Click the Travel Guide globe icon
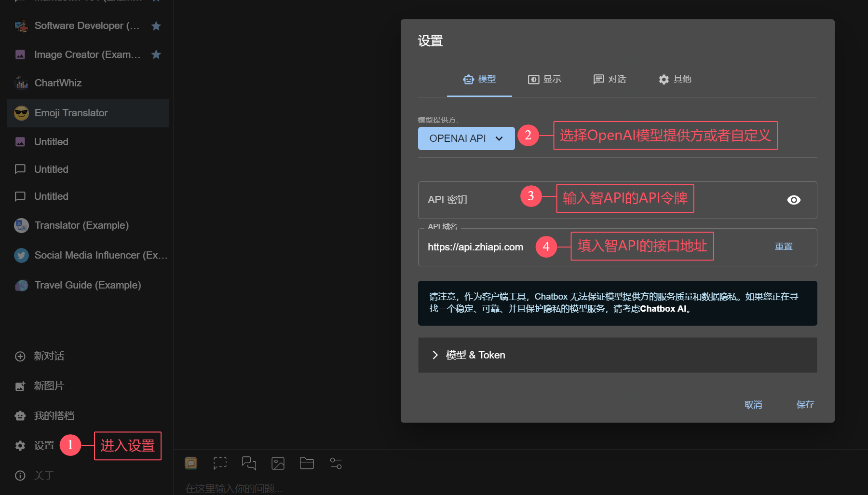 (21, 285)
